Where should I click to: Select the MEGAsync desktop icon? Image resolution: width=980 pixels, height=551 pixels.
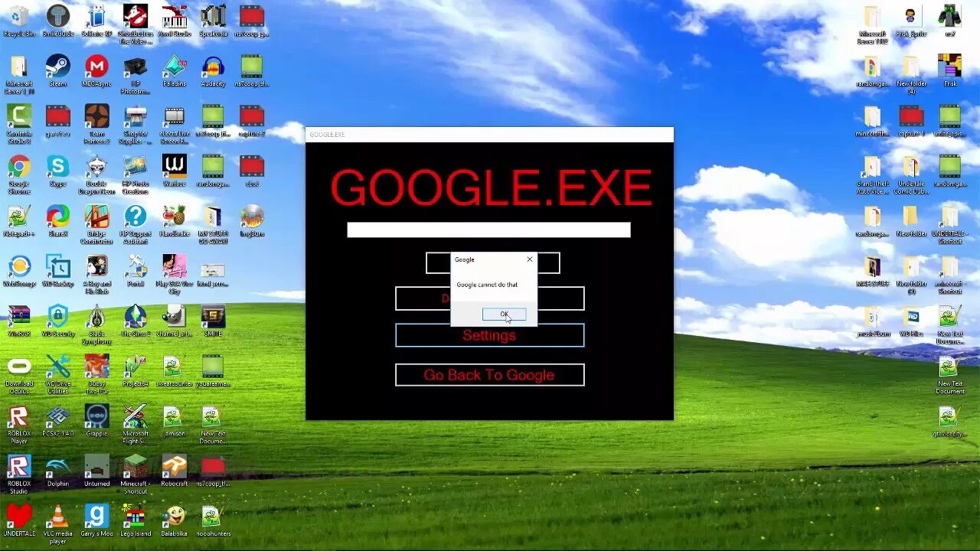96,70
